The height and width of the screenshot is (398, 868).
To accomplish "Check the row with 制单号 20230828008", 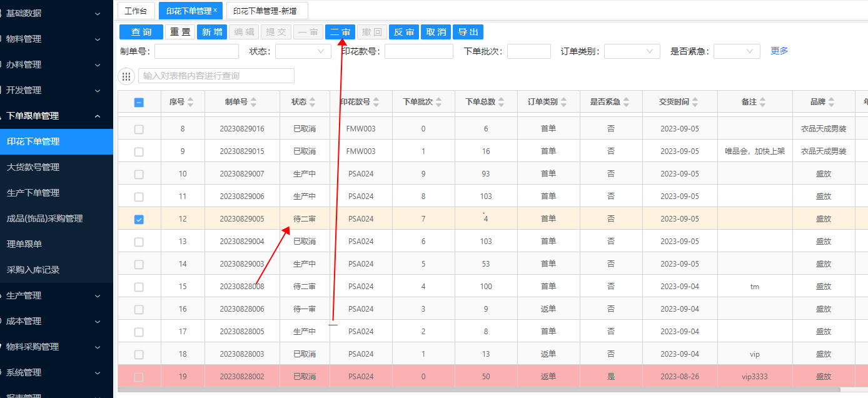I will pos(139,287).
